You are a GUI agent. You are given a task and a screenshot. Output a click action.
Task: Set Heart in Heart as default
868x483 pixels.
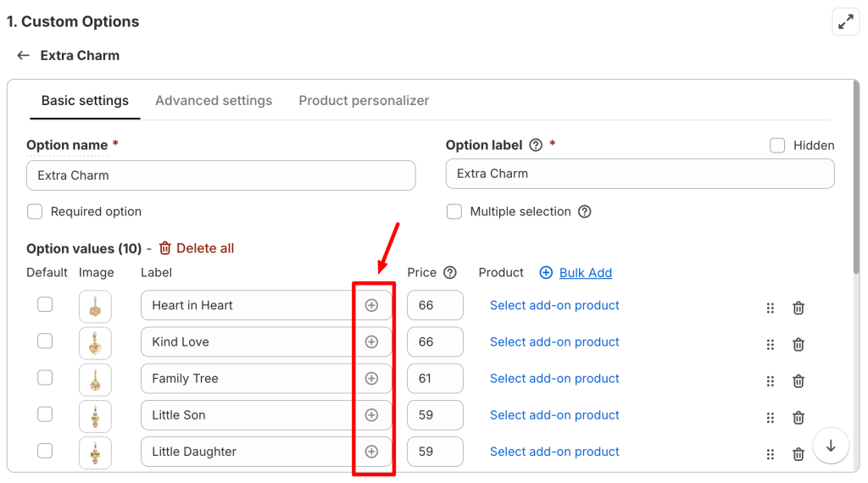coord(45,305)
